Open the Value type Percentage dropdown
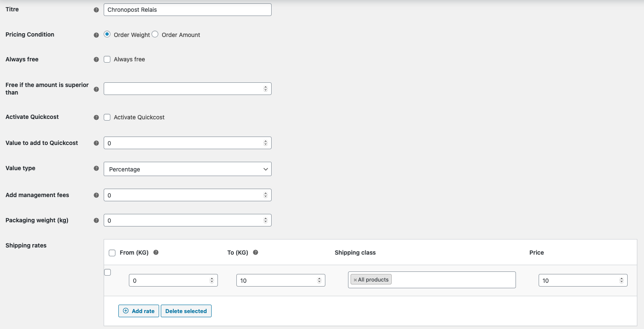 click(x=187, y=169)
